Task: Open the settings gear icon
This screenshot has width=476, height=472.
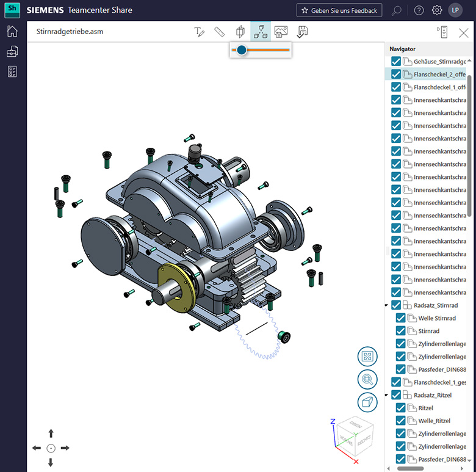Action: tap(437, 10)
